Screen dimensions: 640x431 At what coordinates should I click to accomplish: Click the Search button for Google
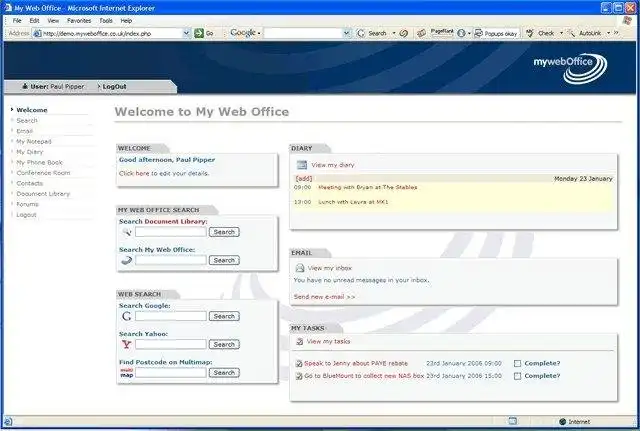pos(224,316)
